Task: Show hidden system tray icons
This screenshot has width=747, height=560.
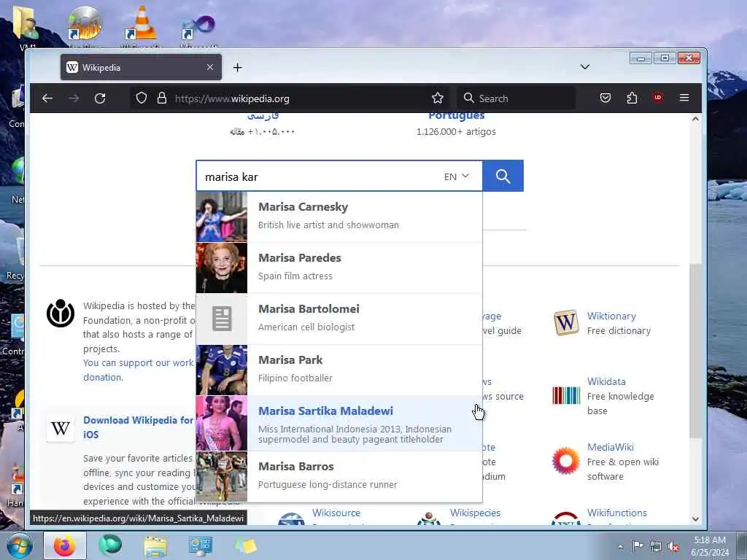Action: point(620,546)
